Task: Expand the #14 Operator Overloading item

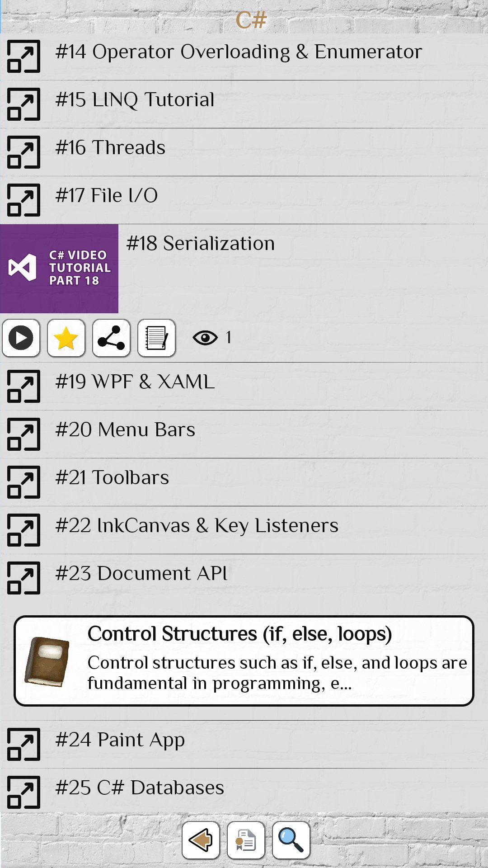Action: tap(23, 57)
